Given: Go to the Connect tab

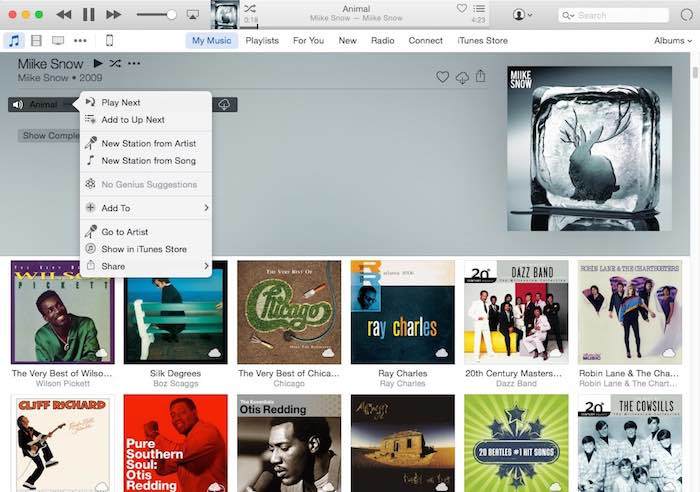Looking at the screenshot, I should tap(425, 41).
